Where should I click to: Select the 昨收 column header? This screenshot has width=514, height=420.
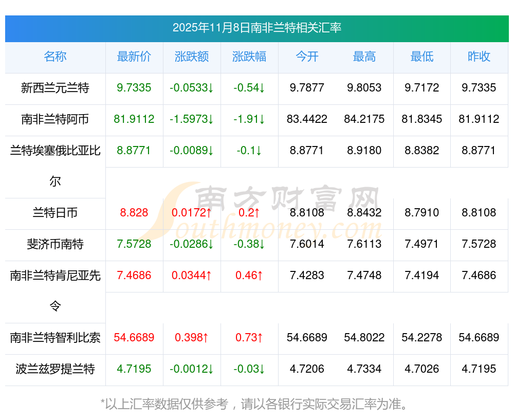click(479, 57)
